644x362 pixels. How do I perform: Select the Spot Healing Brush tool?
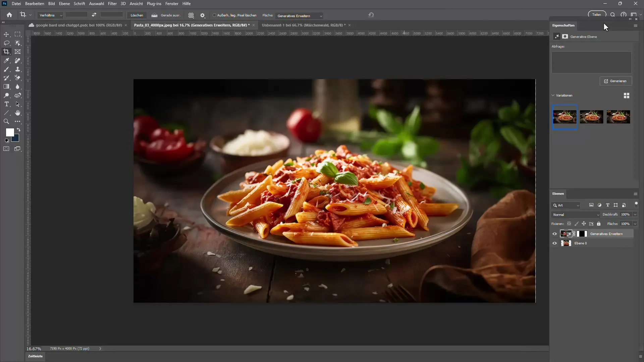[18, 60]
